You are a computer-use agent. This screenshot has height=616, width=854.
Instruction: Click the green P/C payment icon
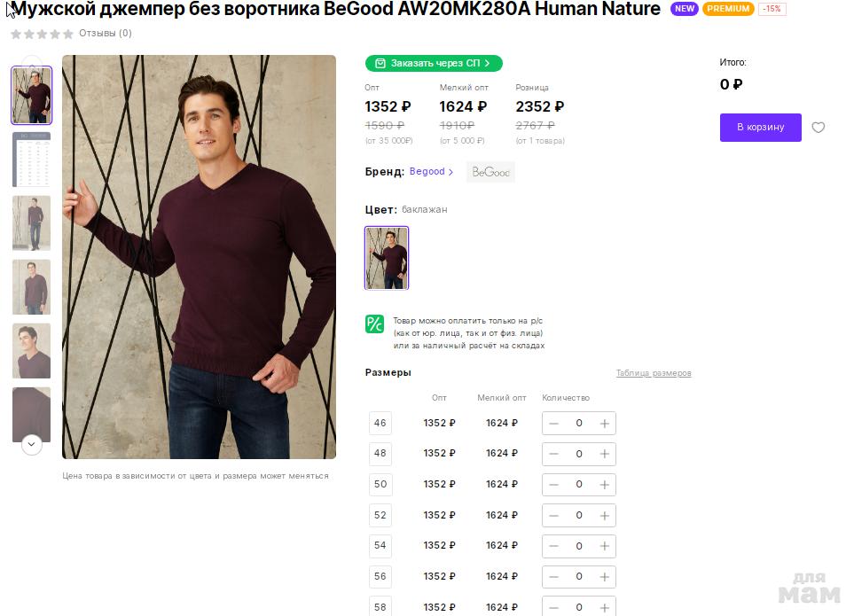click(x=374, y=324)
